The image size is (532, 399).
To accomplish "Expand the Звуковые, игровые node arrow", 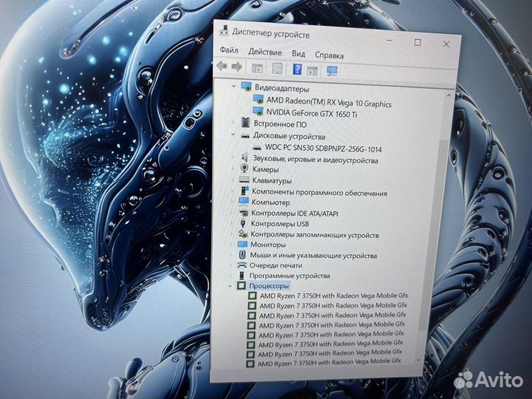I will click(233, 157).
